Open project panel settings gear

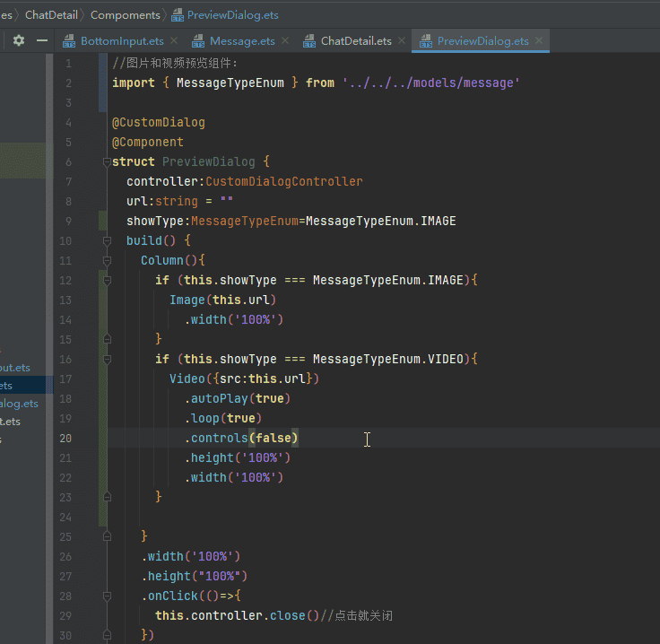pyautogui.click(x=18, y=41)
